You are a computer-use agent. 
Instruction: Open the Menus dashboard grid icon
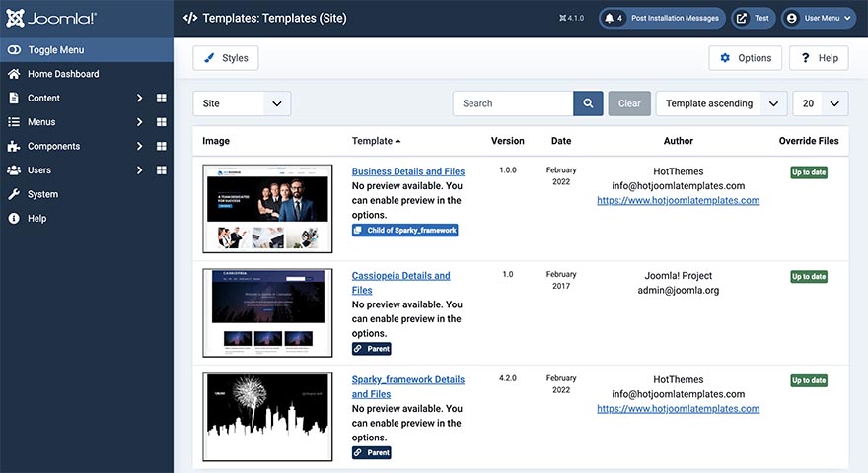pyautogui.click(x=161, y=122)
